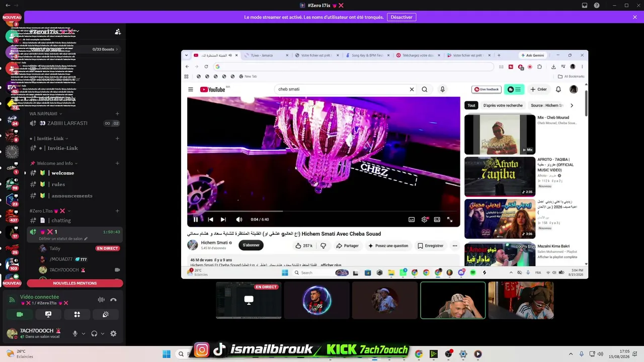
Task: Open the headphone output options arrow
Action: coord(103,333)
